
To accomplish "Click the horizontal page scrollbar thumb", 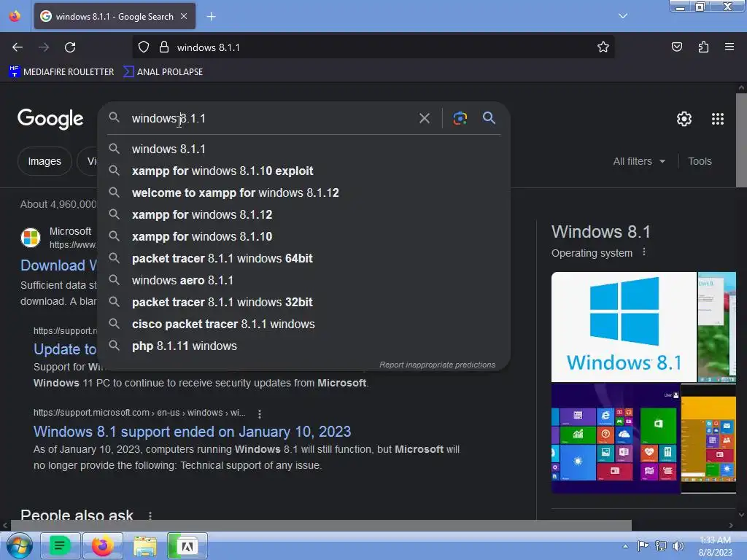I will click(x=321, y=525).
